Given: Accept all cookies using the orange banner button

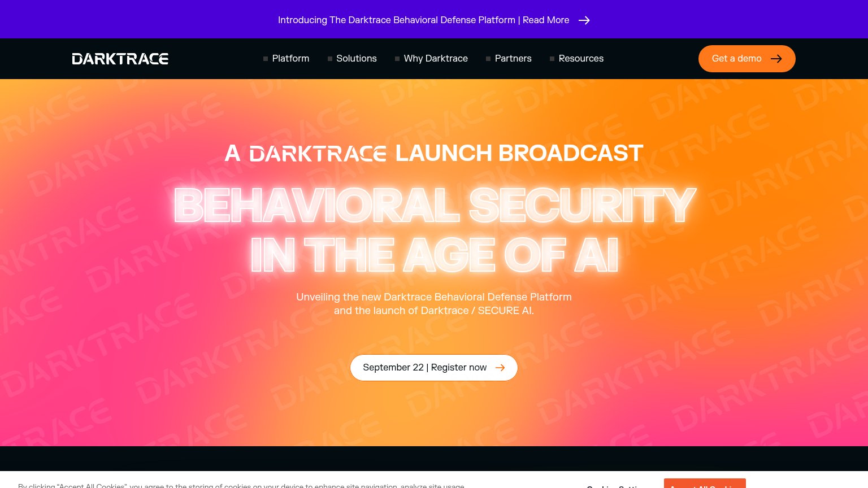Looking at the screenshot, I should (x=705, y=483).
